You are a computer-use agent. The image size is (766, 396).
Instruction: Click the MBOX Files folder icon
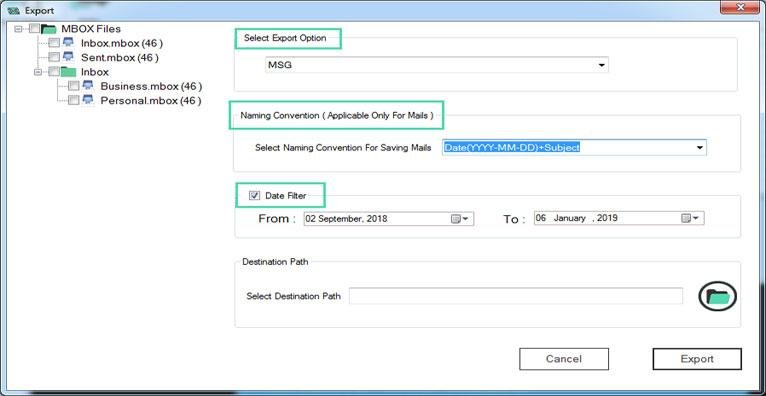pyautogui.click(x=49, y=29)
